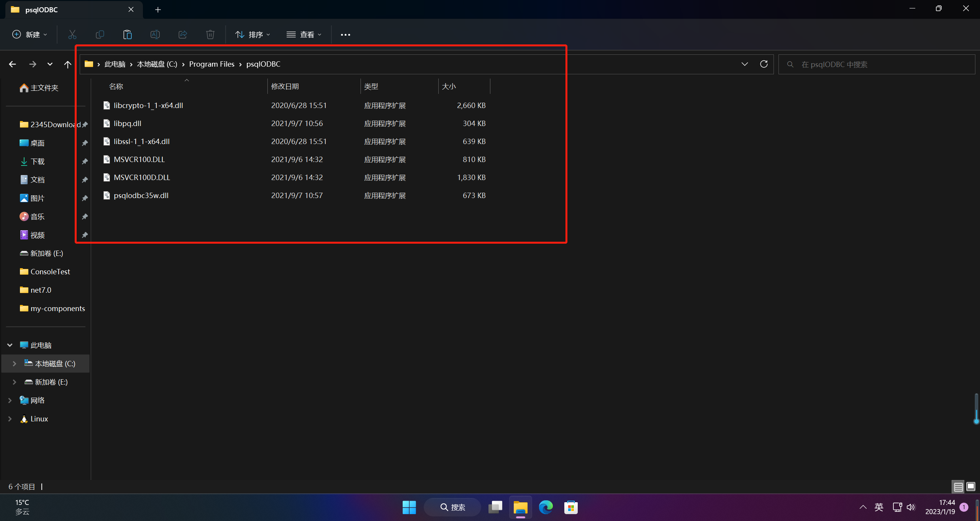The width and height of the screenshot is (980, 521).
Task: Click the Delete trash can icon
Action: [210, 34]
